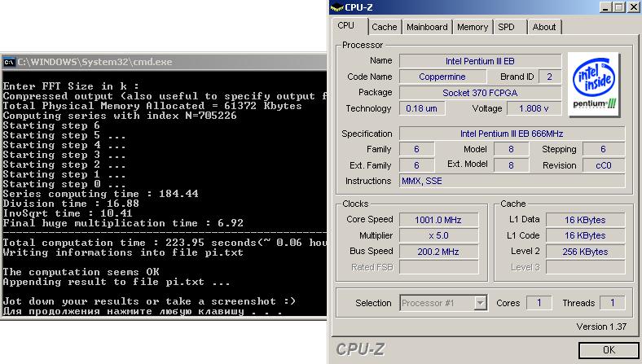Click 'Enter FFT Size in k :' line
Screen dimensions: 642x364
pos(71,86)
